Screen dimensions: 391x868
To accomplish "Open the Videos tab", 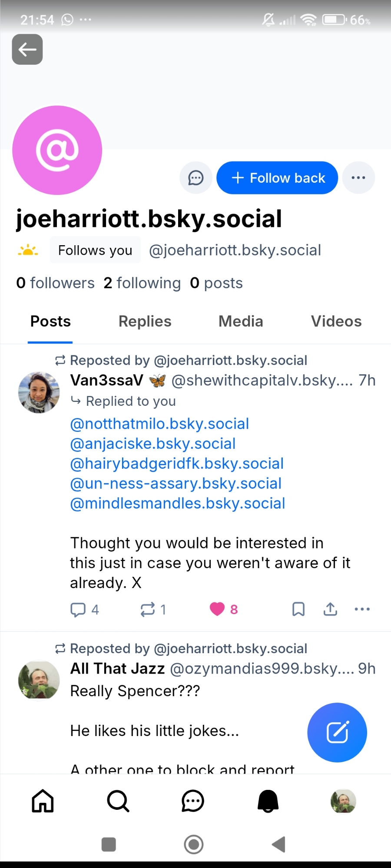I will coord(336,322).
